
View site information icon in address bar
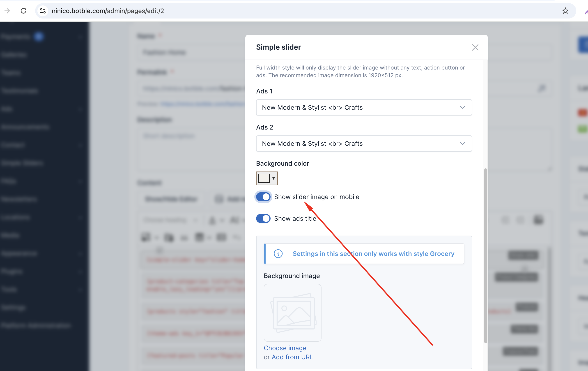pyautogui.click(x=43, y=11)
